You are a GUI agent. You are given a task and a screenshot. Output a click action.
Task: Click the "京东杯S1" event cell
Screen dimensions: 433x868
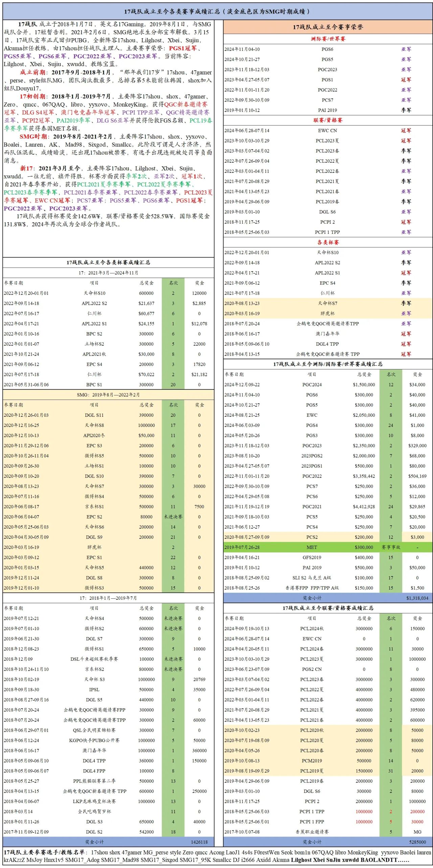[x=94, y=506]
